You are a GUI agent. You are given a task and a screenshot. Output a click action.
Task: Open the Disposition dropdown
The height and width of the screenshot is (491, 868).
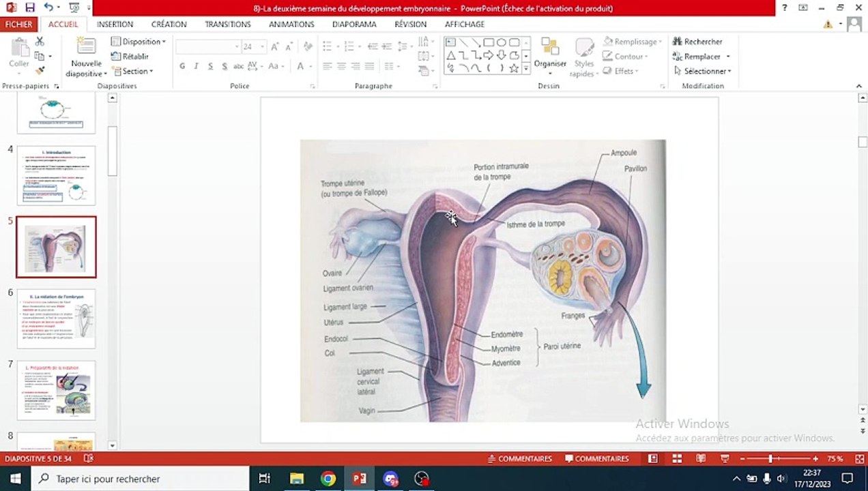point(139,42)
